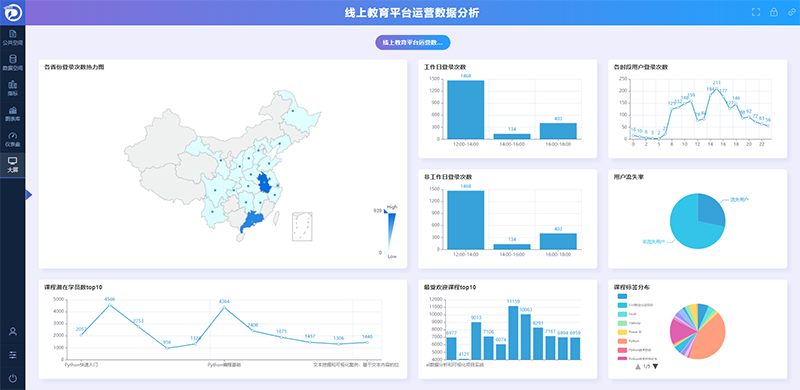The height and width of the screenshot is (390, 800).
Task: Click the South China Sea inset box
Action: [x=302, y=227]
